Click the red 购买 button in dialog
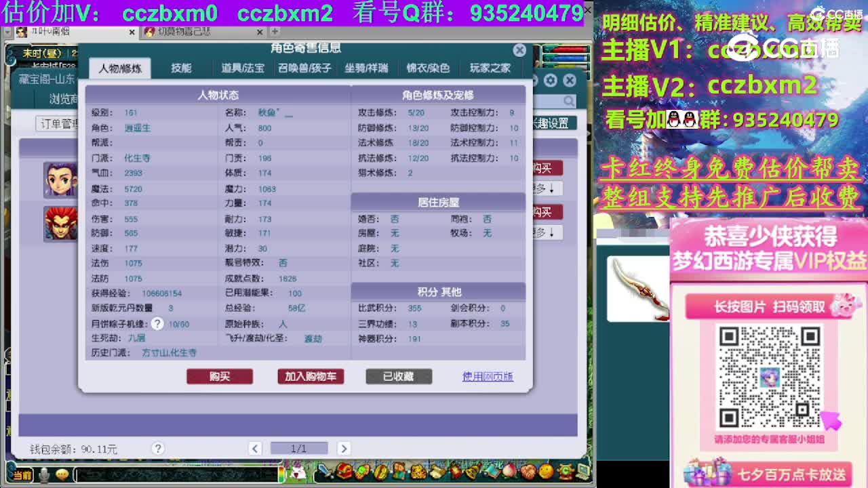 220,376
